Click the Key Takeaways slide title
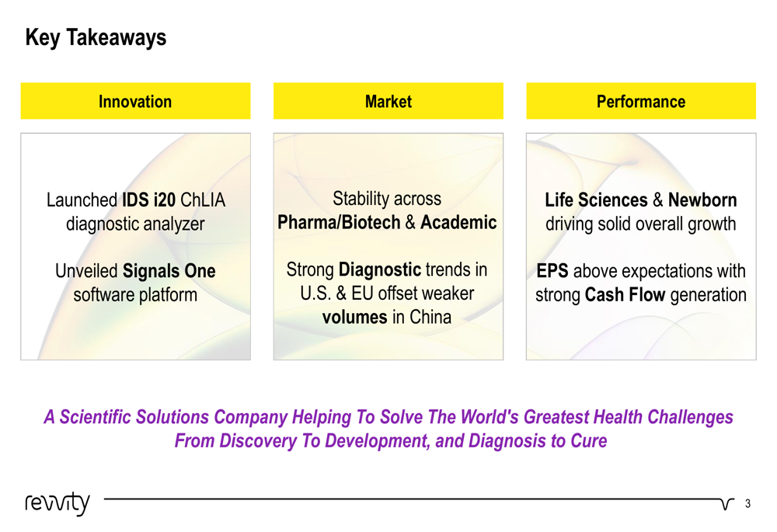The image size is (777, 532). [x=96, y=37]
